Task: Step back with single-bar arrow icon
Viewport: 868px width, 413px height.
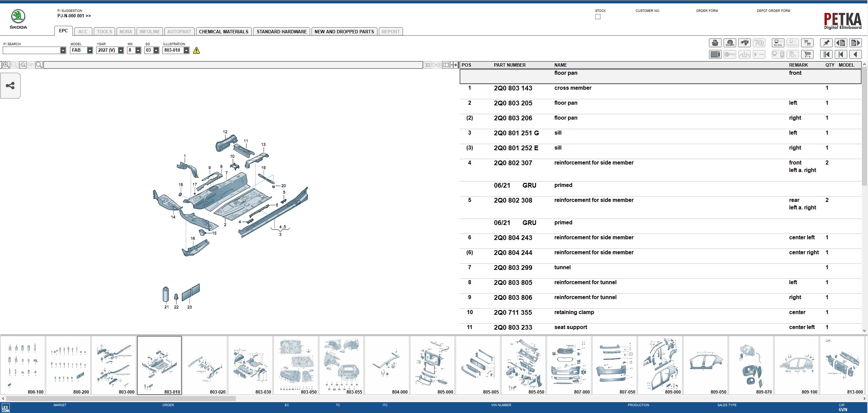Action: 840,54
